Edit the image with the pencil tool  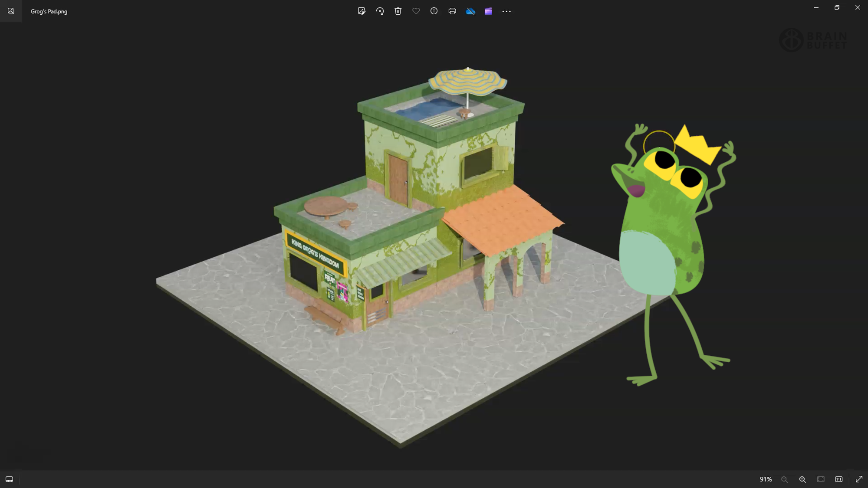point(362,11)
